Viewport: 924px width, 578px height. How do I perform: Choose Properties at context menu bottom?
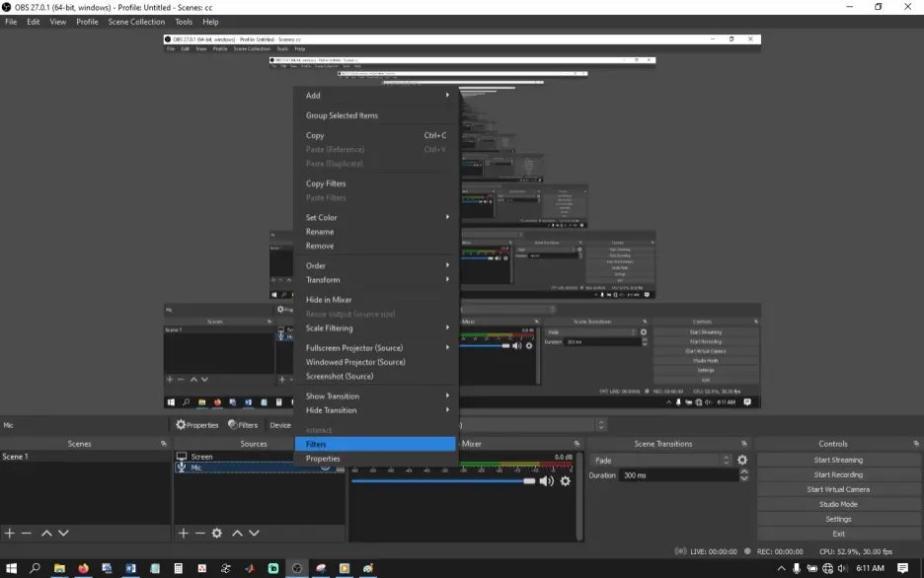point(375,459)
